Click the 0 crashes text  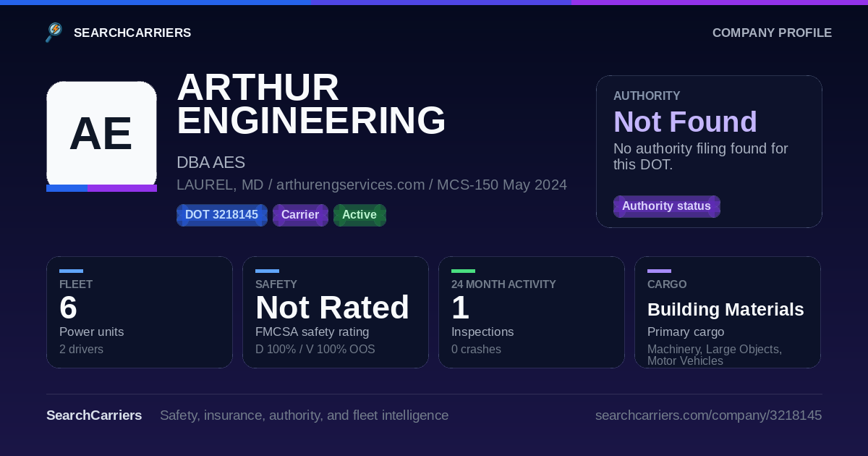click(476, 349)
